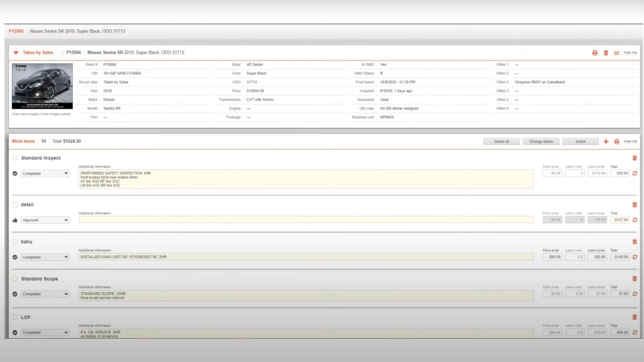Check the LOF work item checkbox
The image size is (644, 362).
(x=15, y=317)
